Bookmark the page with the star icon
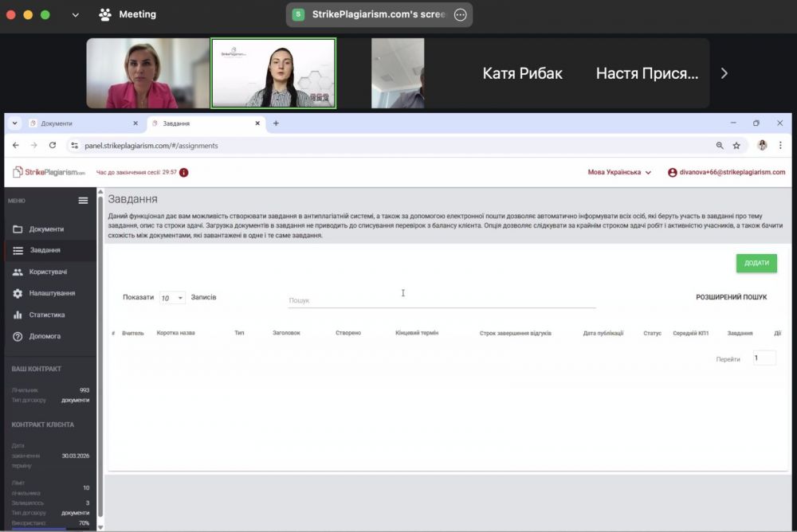Image resolution: width=797 pixels, height=532 pixels. point(736,145)
